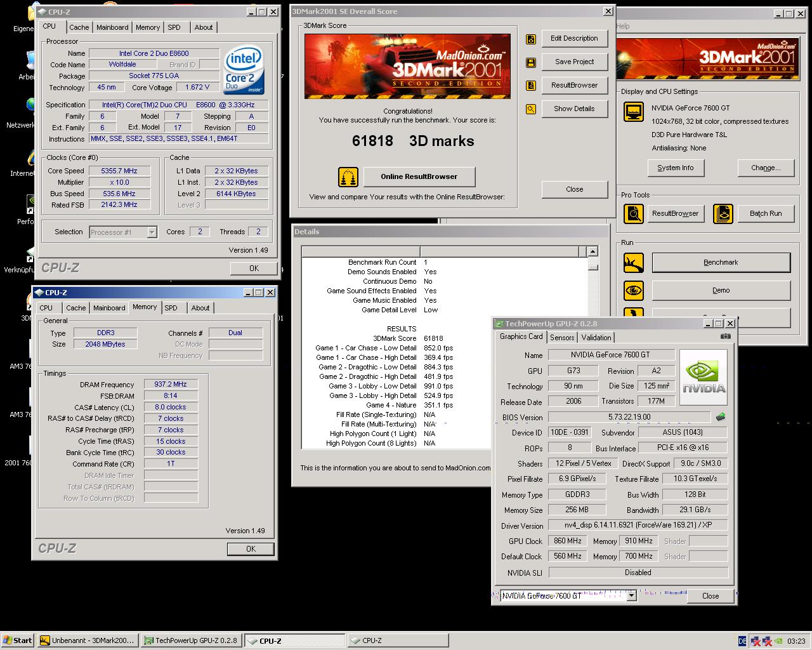Open the About tab in top CPU-Z window
This screenshot has height=650, width=812.
click(204, 27)
